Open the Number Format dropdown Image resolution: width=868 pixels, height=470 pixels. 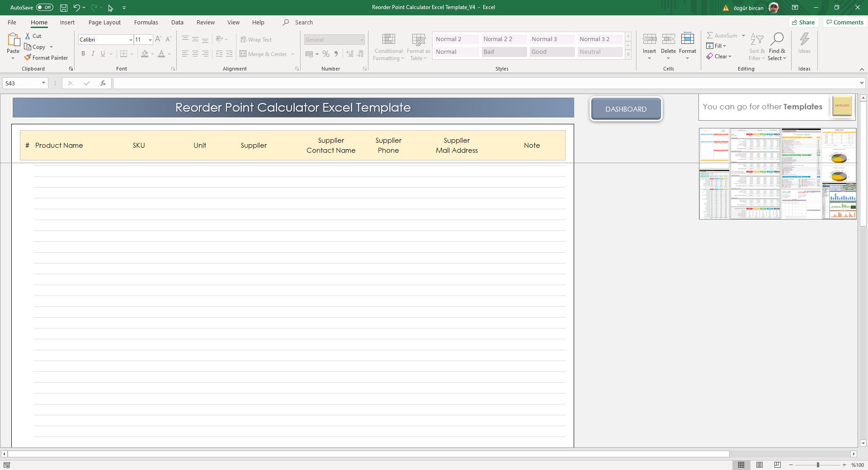(362, 39)
